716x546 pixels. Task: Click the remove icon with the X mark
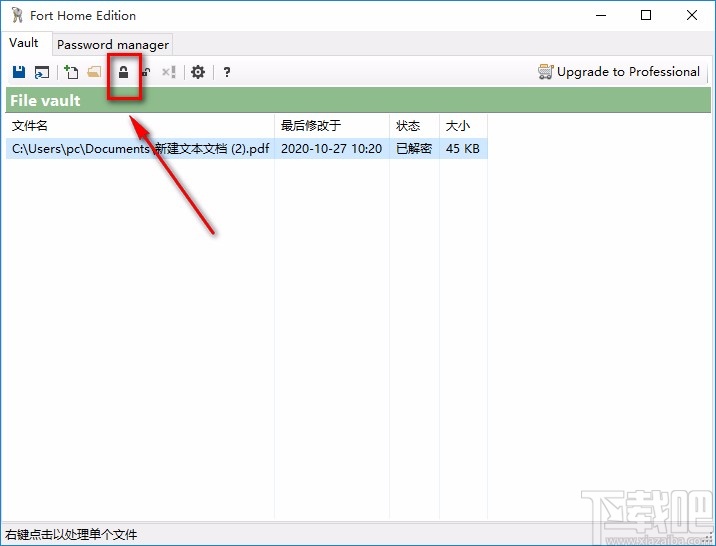169,72
